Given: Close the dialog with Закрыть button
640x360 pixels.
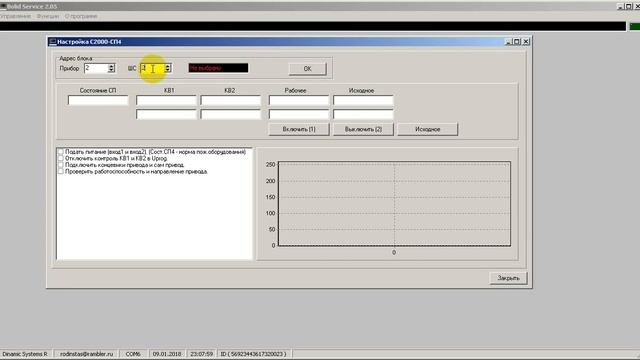Looking at the screenshot, I should click(508, 278).
